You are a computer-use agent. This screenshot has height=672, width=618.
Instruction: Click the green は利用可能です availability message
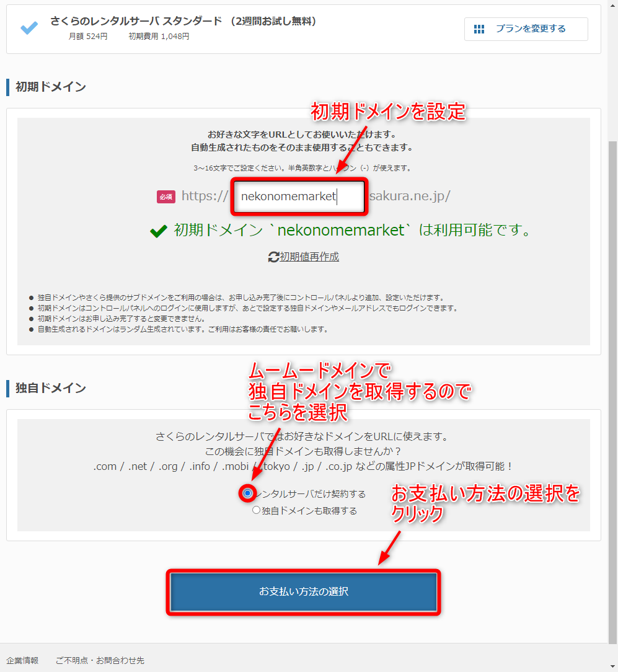(x=353, y=231)
